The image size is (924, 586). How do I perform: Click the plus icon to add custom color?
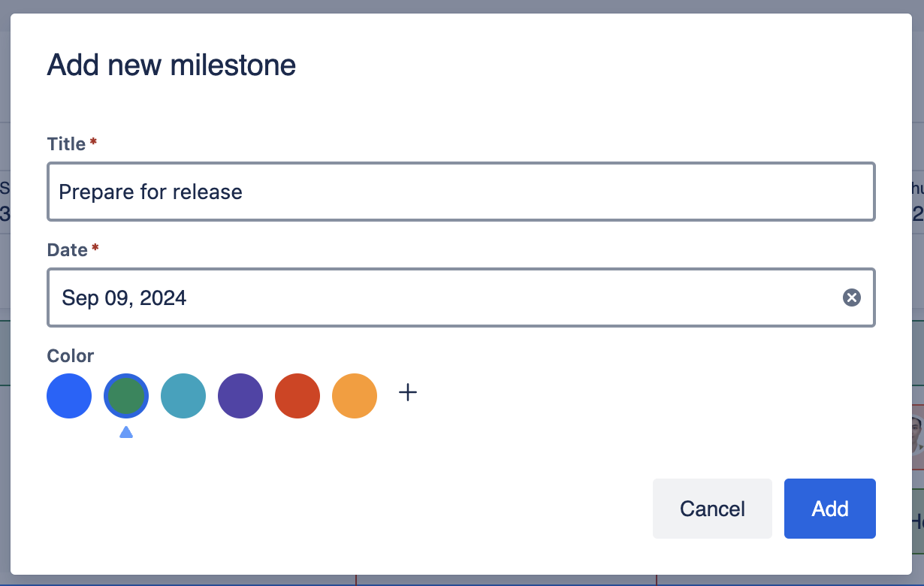[407, 392]
